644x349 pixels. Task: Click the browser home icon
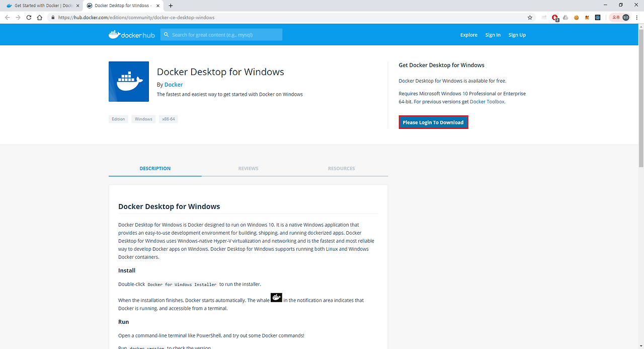click(x=40, y=17)
